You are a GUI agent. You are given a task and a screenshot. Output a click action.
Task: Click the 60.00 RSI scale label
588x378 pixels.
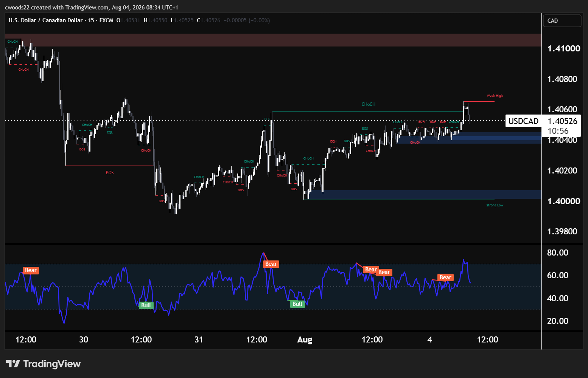558,275
